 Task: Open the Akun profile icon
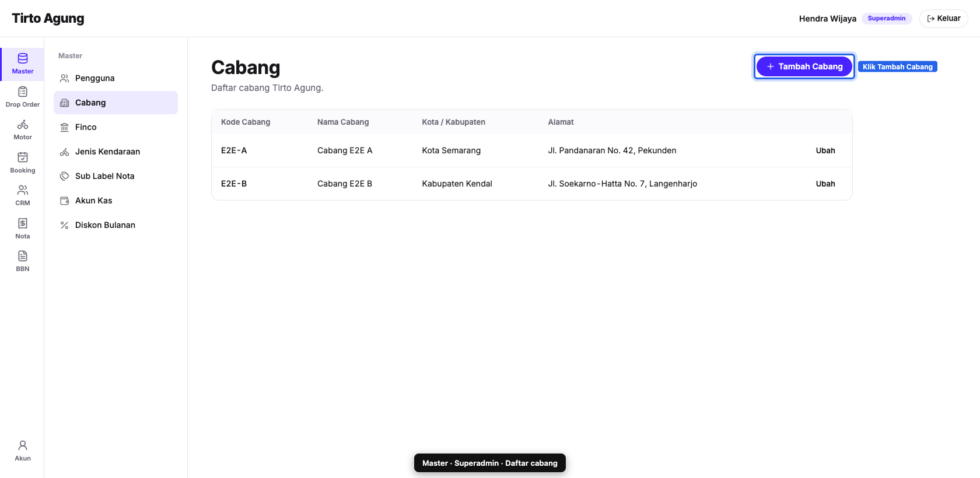23,445
